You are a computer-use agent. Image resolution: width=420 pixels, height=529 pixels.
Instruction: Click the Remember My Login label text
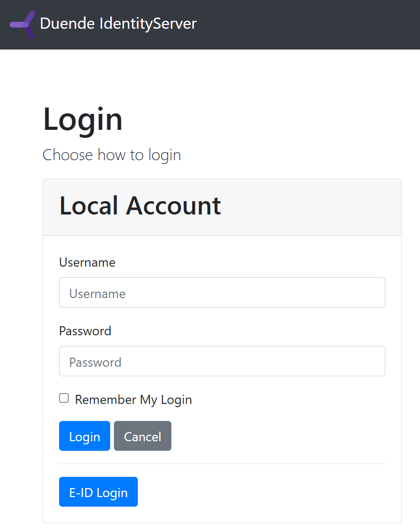point(133,400)
